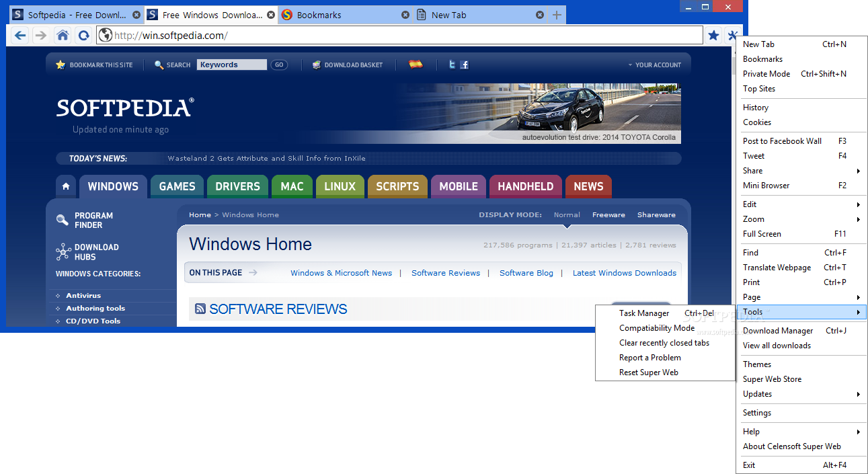The image size is (868, 474).
Task: Open the tools wrench menu icon
Action: (732, 36)
